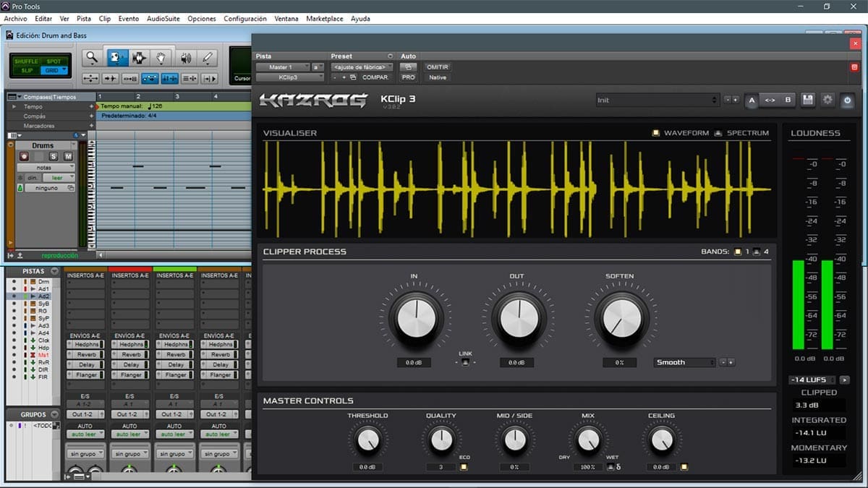Click the Zoom Toggle icon below the Zoomer
The width and height of the screenshot is (868, 488).
tap(91, 78)
